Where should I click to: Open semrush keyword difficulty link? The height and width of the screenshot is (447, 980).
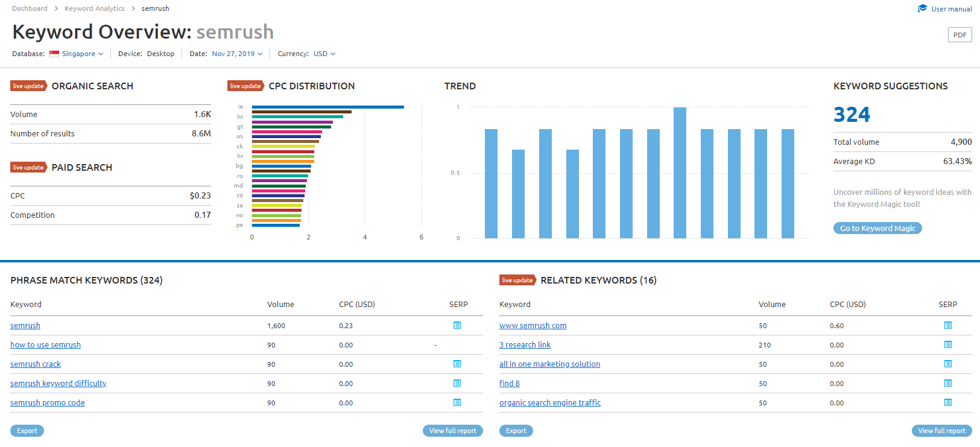pyautogui.click(x=58, y=384)
